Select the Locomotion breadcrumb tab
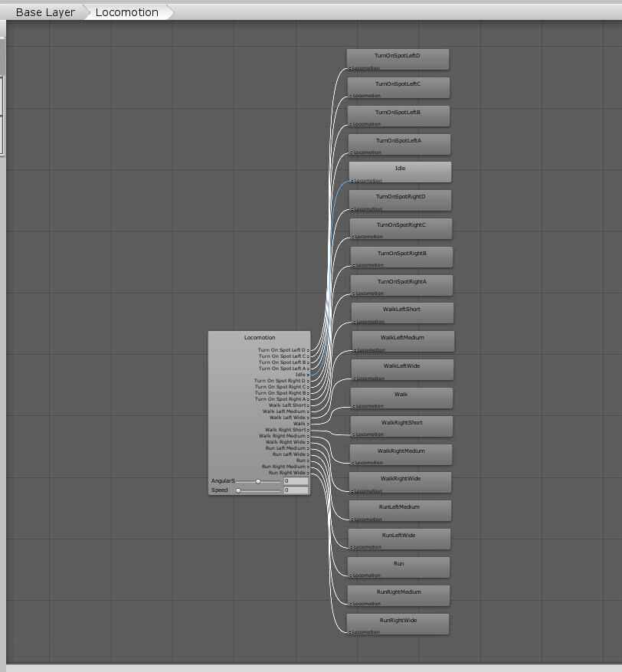Screen dimensions: 622x672 click(x=127, y=12)
